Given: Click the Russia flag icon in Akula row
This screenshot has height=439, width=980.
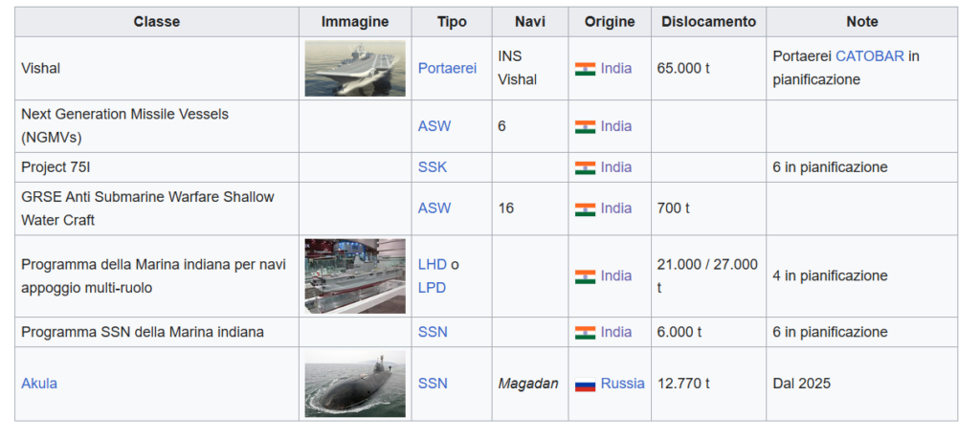Looking at the screenshot, I should pyautogui.click(x=585, y=384).
